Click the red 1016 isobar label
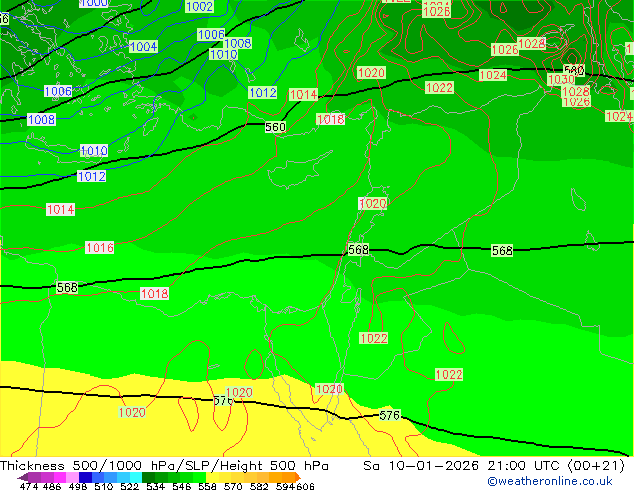The height and width of the screenshot is (490, 634). [x=99, y=247]
